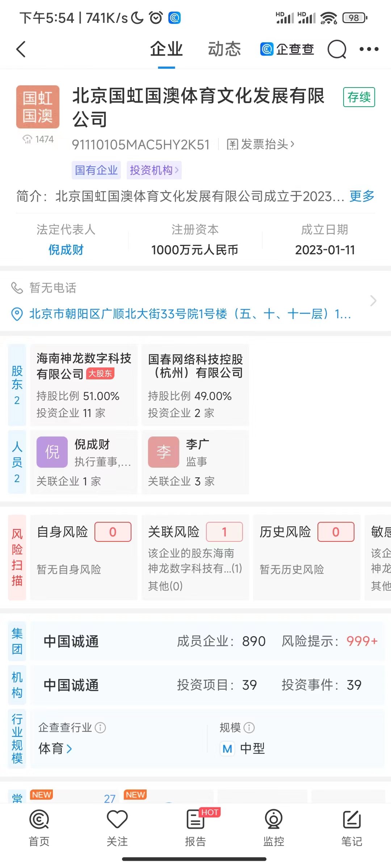This screenshot has width=391, height=868.
Task: Tap the 国有企业 tag
Action: pyautogui.click(x=96, y=170)
